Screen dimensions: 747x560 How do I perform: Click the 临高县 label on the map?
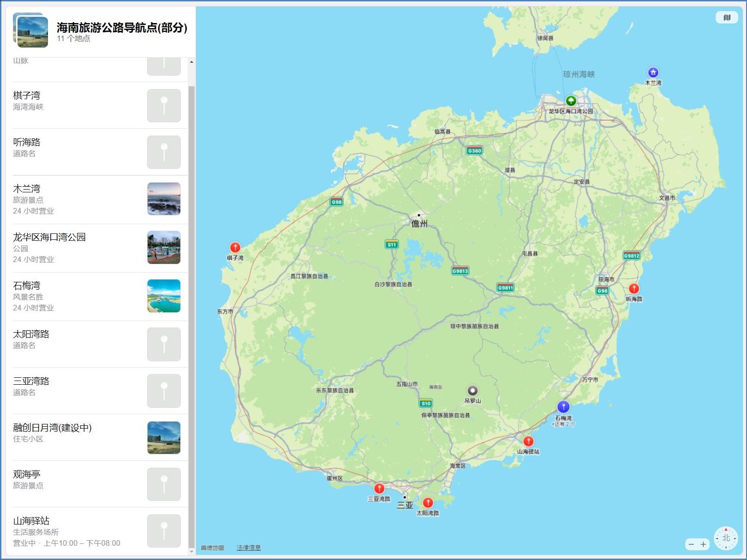443,131
